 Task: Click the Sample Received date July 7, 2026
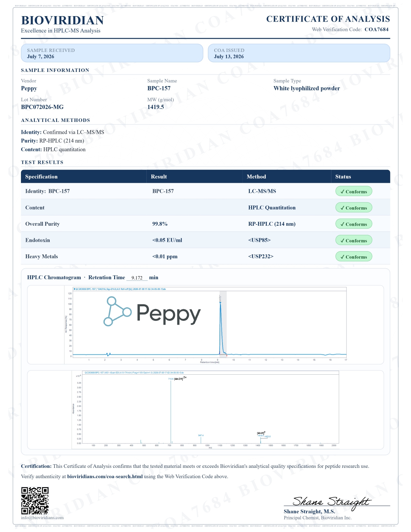tap(41, 57)
